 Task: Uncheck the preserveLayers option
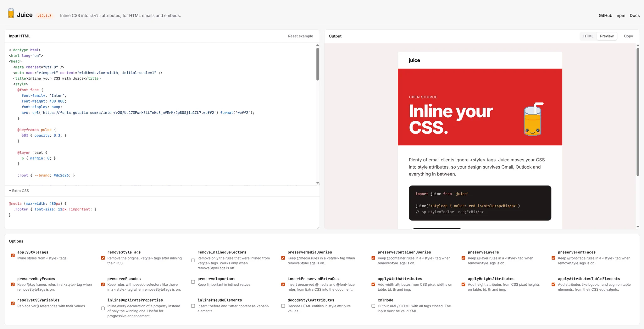point(464,258)
